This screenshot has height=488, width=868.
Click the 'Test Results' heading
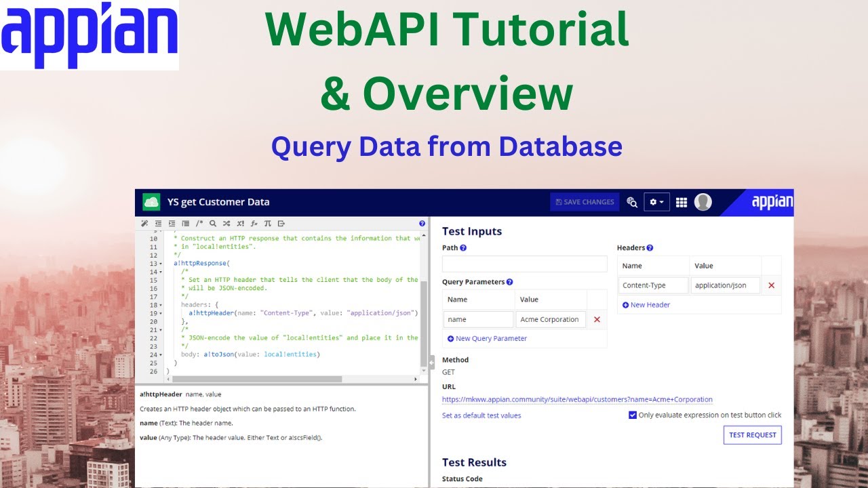[x=474, y=462]
